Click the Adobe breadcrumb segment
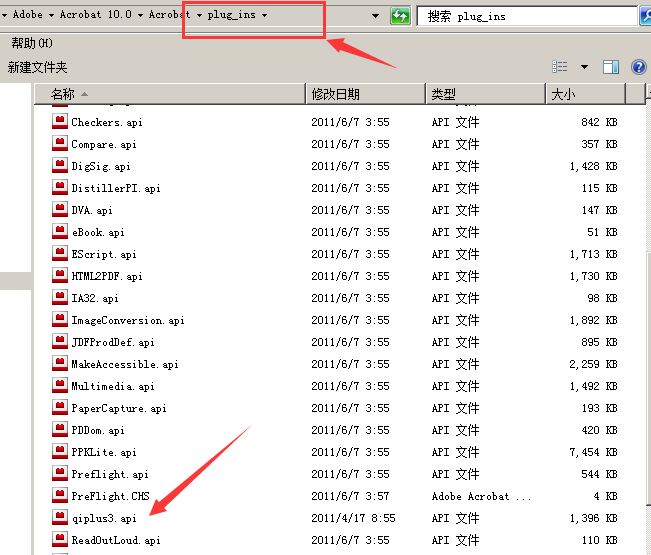This screenshot has height=555, width=651. [27, 15]
